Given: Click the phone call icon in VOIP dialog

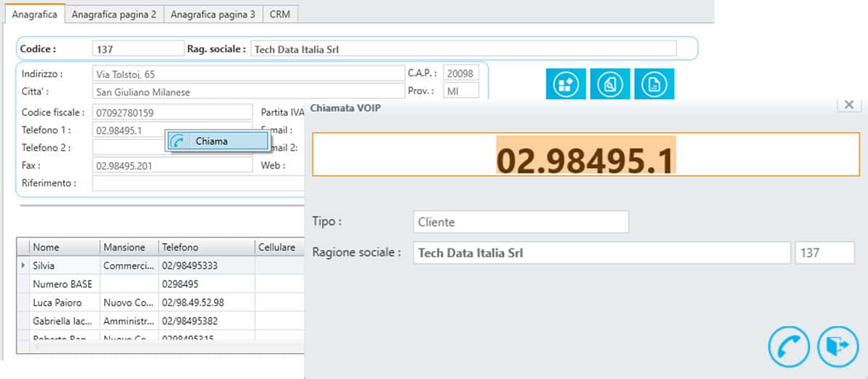Looking at the screenshot, I should 789,348.
